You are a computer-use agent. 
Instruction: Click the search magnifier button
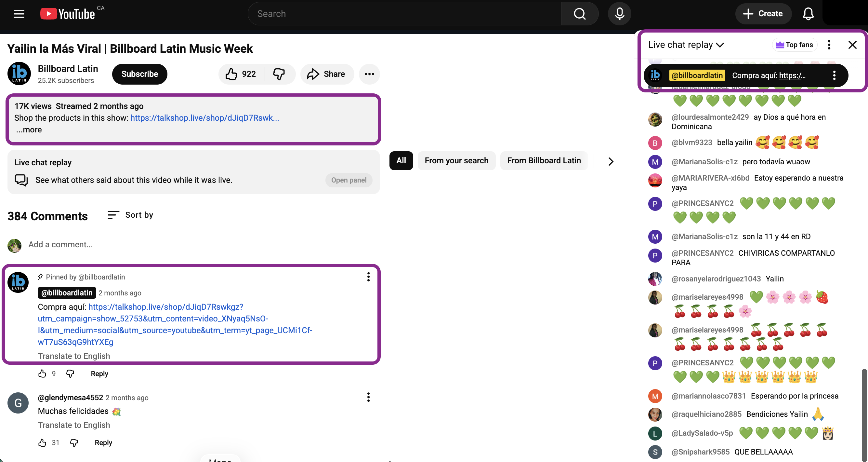click(x=579, y=14)
